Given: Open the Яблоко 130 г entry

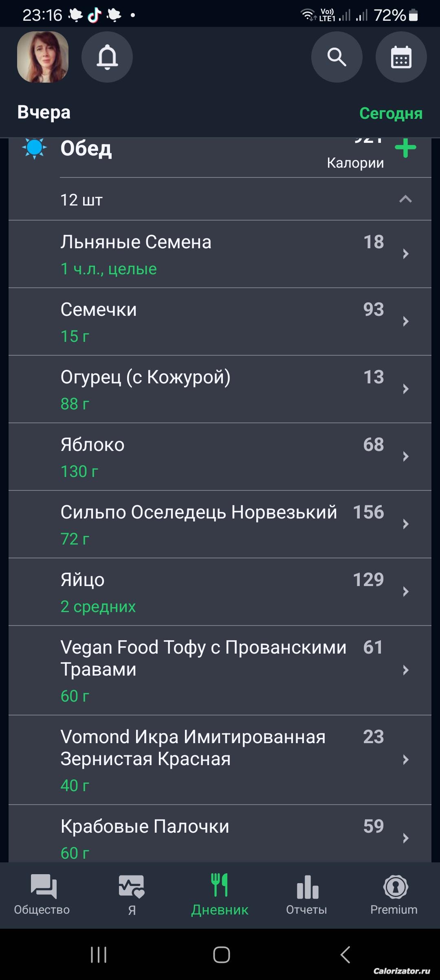Looking at the screenshot, I should click(204, 457).
